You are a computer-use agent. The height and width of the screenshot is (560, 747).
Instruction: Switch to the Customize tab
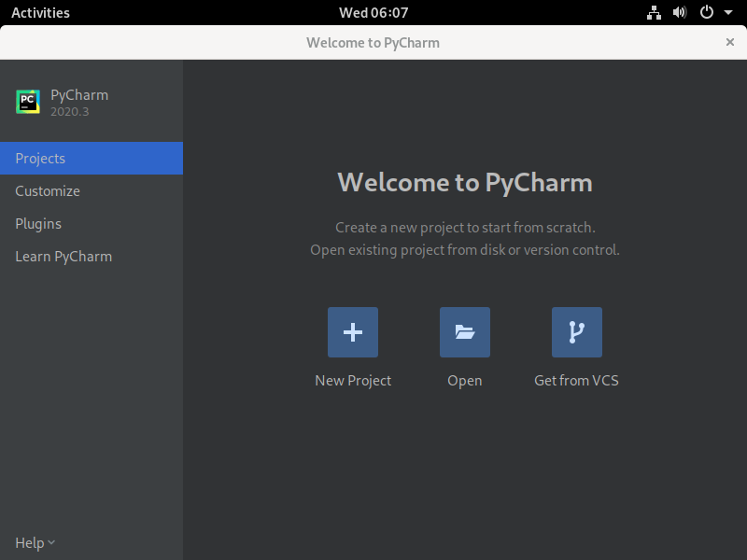92,191
